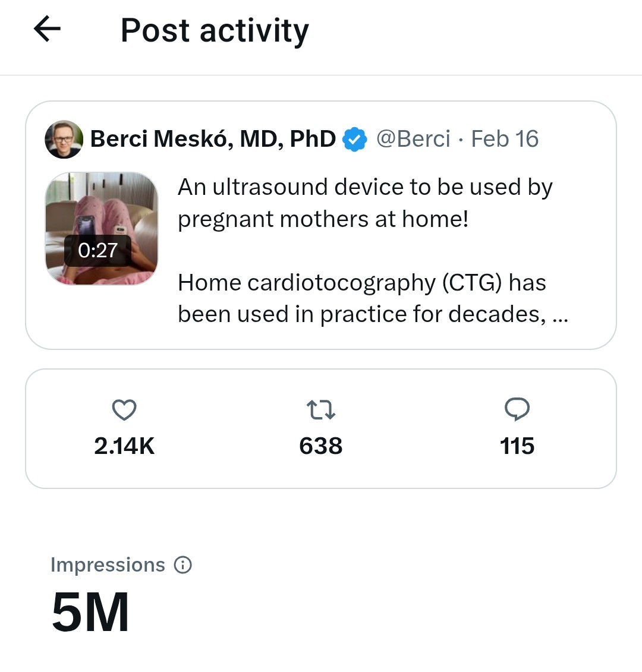
Task: Open the ultrasound video thumbnail
Action: click(x=102, y=228)
